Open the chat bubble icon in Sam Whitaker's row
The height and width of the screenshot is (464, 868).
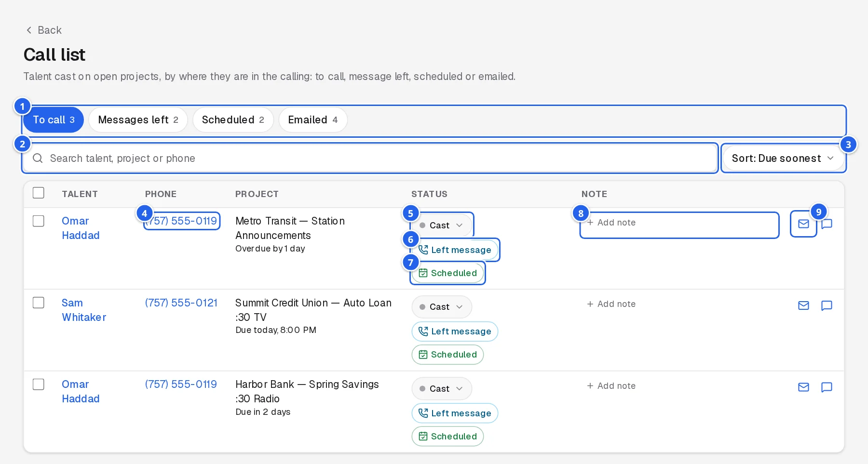click(x=827, y=305)
